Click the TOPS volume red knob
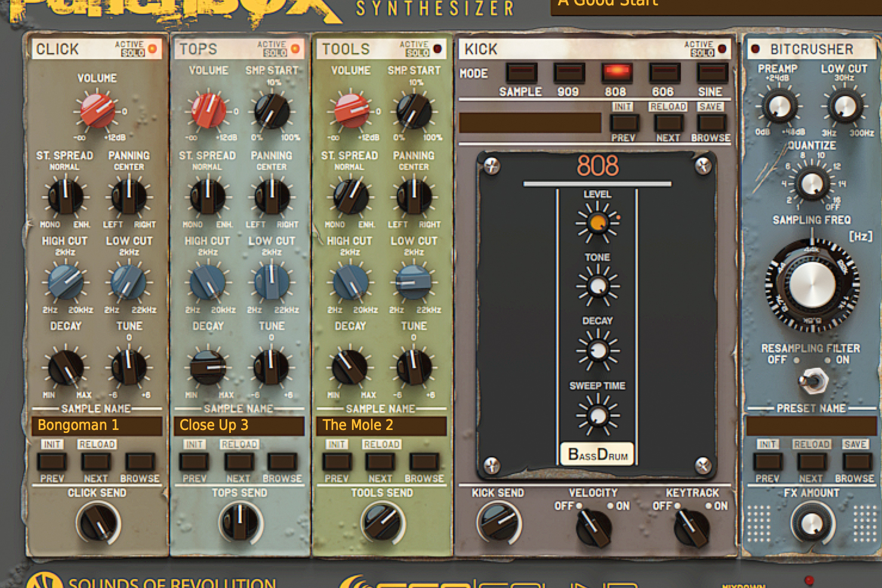Viewport: 882px width, 588px height. pyautogui.click(x=208, y=111)
